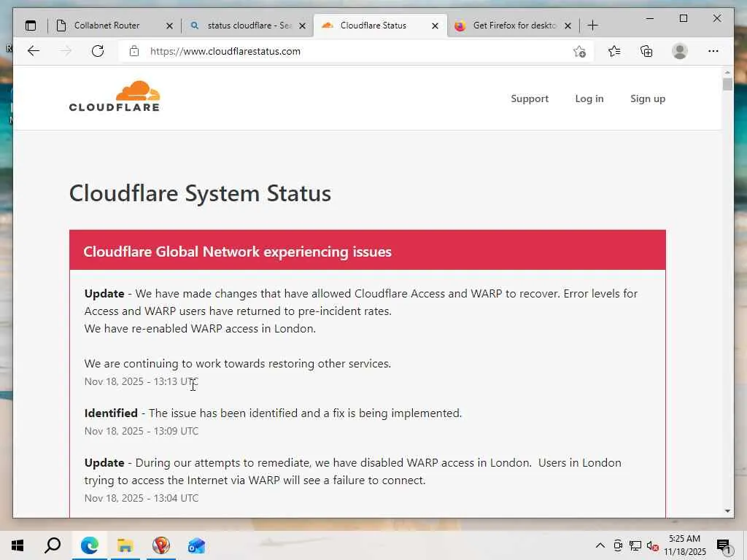The height and width of the screenshot is (560, 747).
Task: Click the taskbar clock showing 5:25 AM
Action: (684, 545)
